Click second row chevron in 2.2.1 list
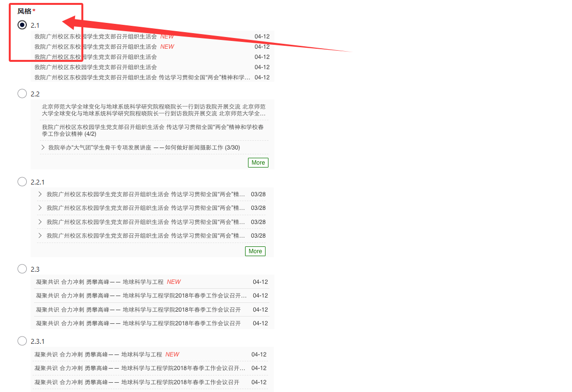The width and height of the screenshot is (572, 392). 40,208
